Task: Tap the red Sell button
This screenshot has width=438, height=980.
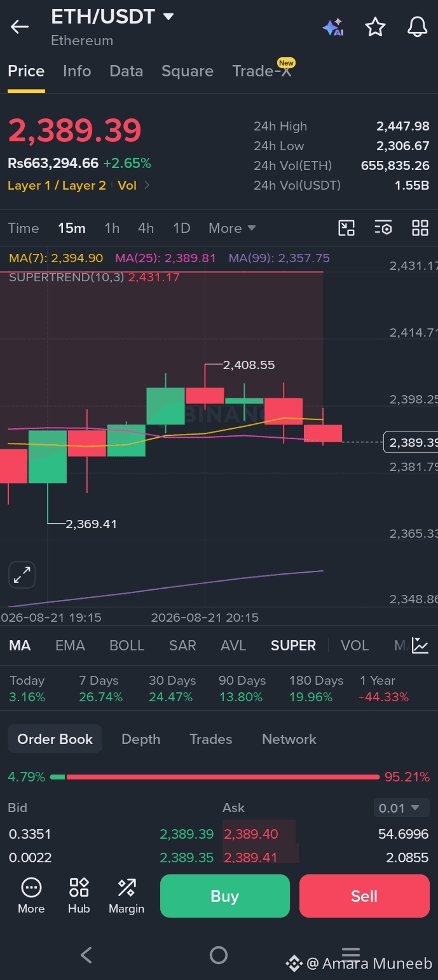Action: pyautogui.click(x=364, y=896)
